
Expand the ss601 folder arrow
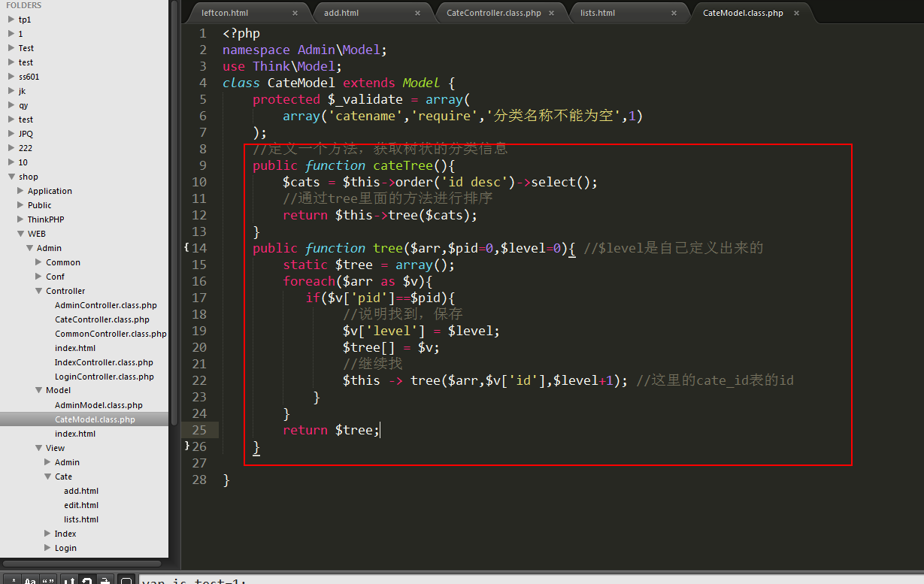tap(11, 77)
